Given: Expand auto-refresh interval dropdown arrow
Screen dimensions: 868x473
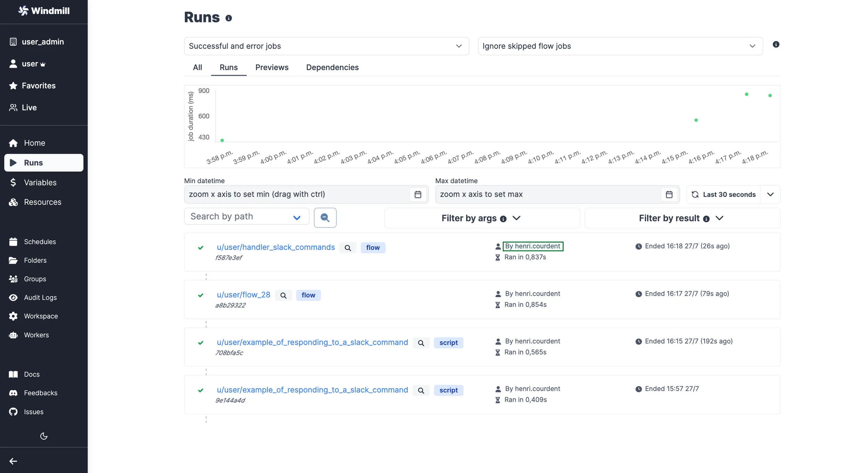Looking at the screenshot, I should coord(770,194).
